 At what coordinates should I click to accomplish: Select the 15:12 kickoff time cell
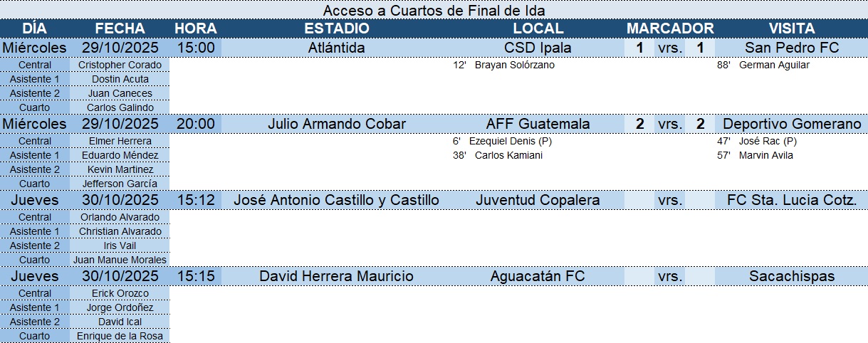pyautogui.click(x=196, y=200)
